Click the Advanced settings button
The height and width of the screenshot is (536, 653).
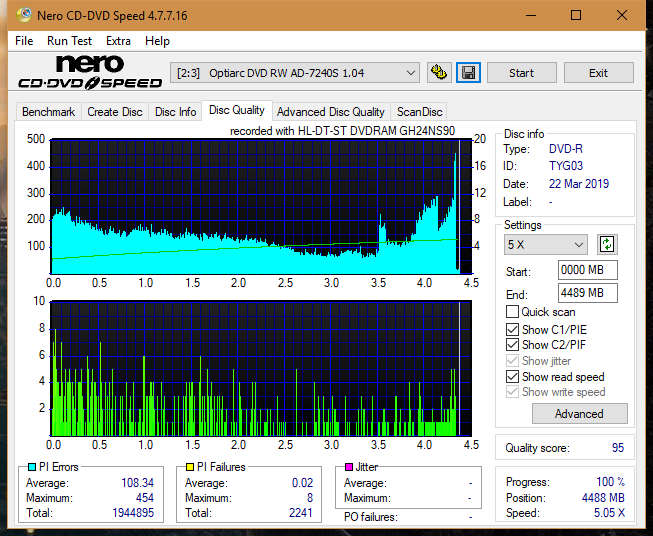579,414
